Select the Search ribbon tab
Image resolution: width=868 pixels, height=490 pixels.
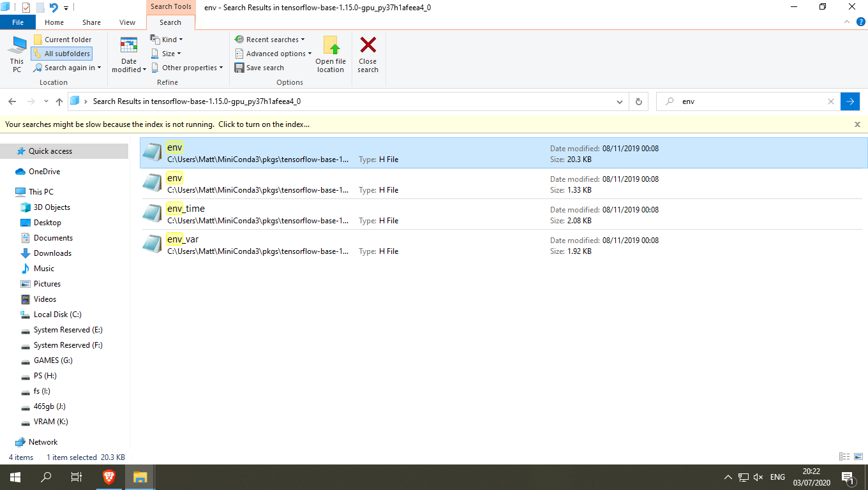click(170, 22)
